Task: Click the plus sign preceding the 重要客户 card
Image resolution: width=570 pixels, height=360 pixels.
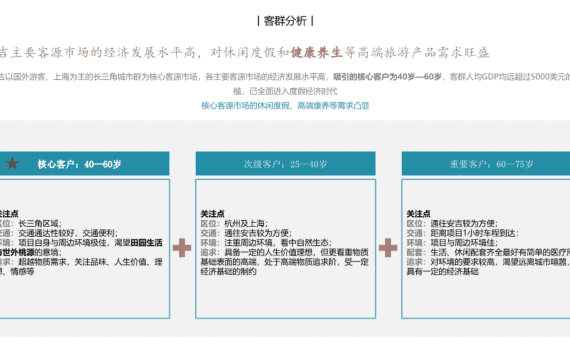Action: pos(388,248)
